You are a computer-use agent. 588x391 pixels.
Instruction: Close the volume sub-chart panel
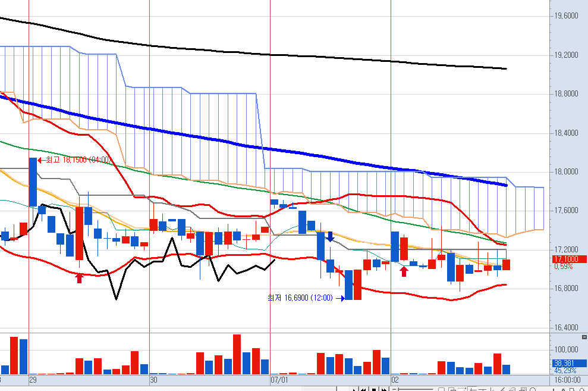pos(584,337)
